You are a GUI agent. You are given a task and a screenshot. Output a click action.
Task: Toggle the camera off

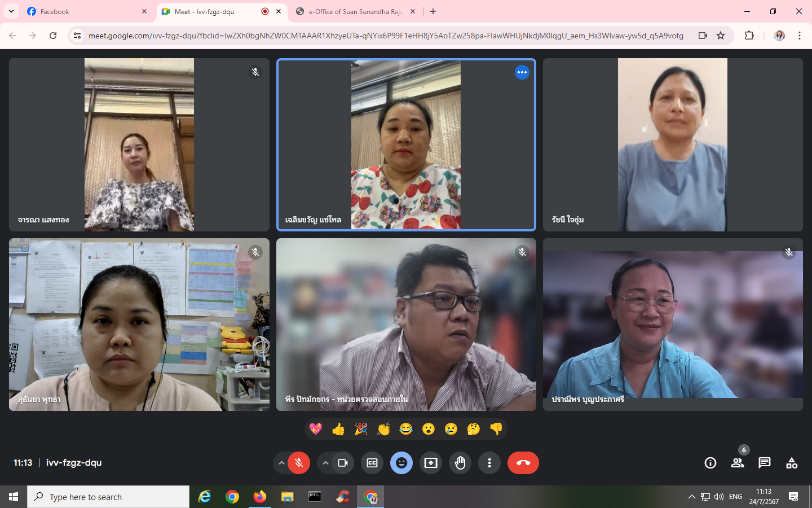pos(342,463)
